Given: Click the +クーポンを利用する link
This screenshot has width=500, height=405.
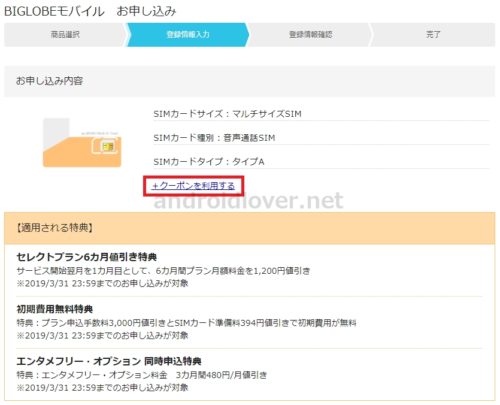Looking at the screenshot, I should click(x=193, y=186).
